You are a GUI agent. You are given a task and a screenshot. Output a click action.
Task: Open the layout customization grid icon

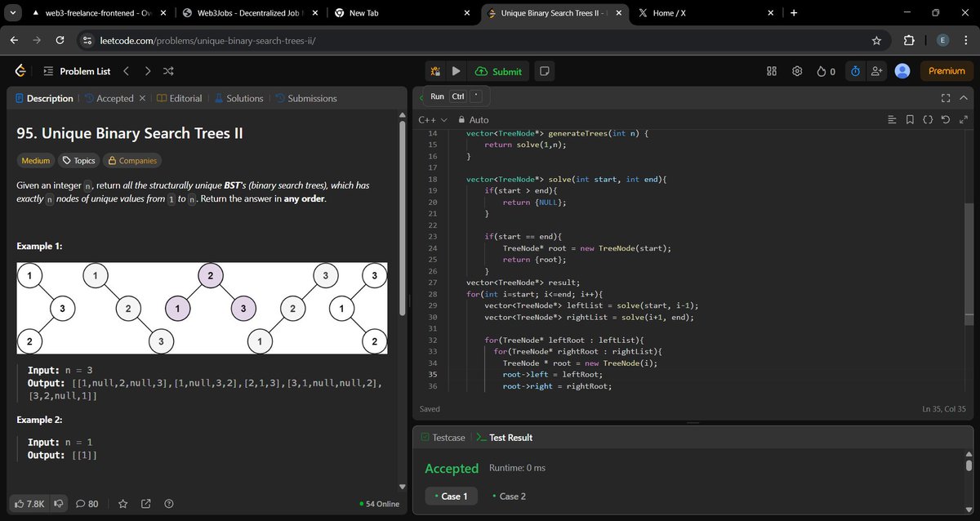771,71
